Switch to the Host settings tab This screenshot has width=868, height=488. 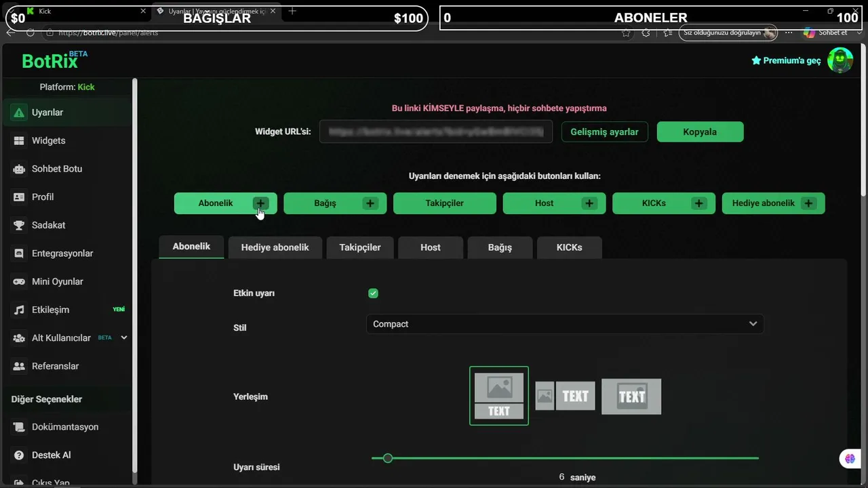tap(431, 247)
